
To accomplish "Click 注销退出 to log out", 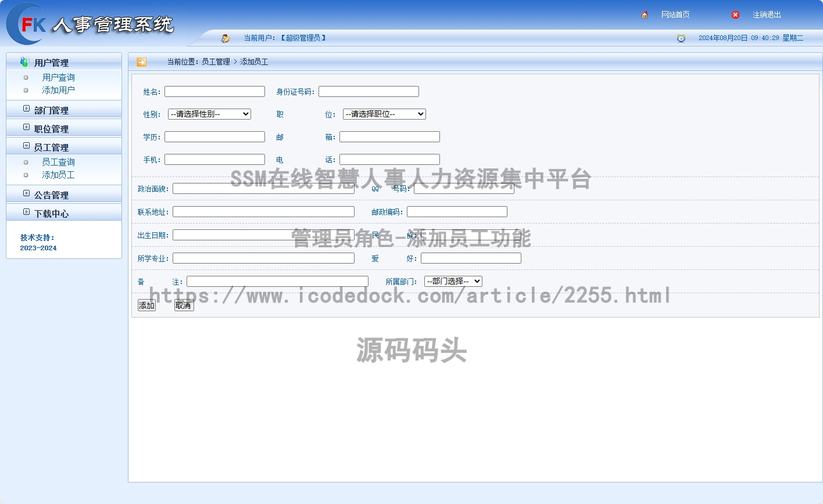I will pyautogui.click(x=767, y=15).
